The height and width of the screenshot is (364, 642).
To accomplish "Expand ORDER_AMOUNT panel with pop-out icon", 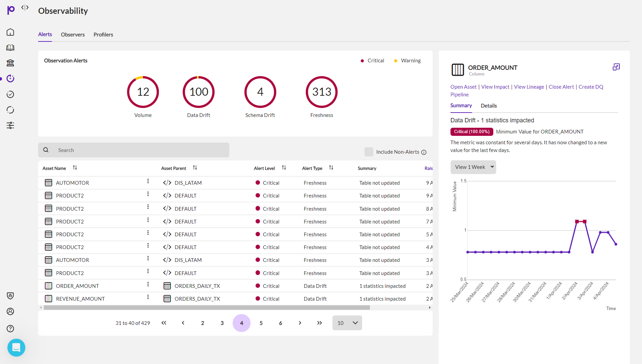I will (x=616, y=67).
